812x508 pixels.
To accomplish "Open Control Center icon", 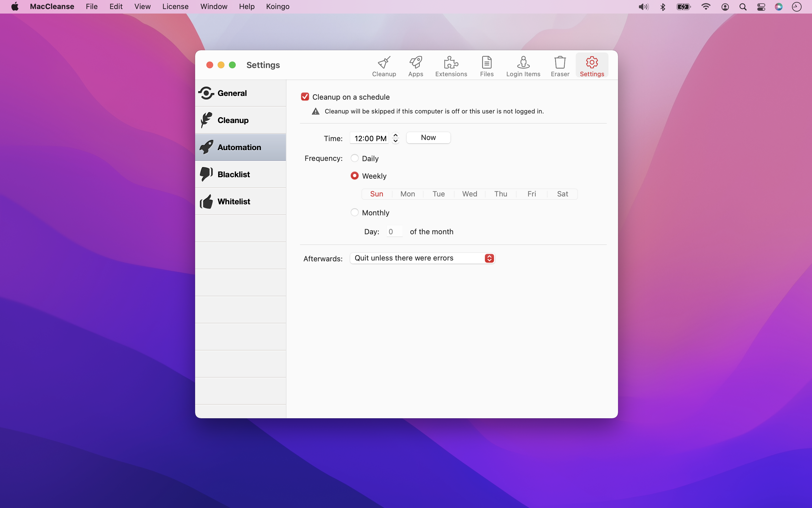I will pyautogui.click(x=761, y=7).
